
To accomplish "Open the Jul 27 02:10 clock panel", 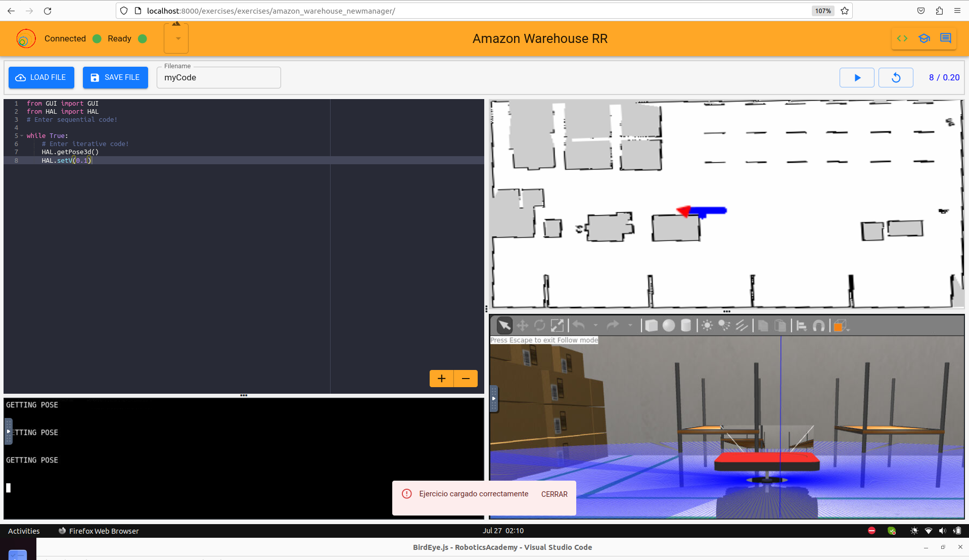I will pos(503,531).
